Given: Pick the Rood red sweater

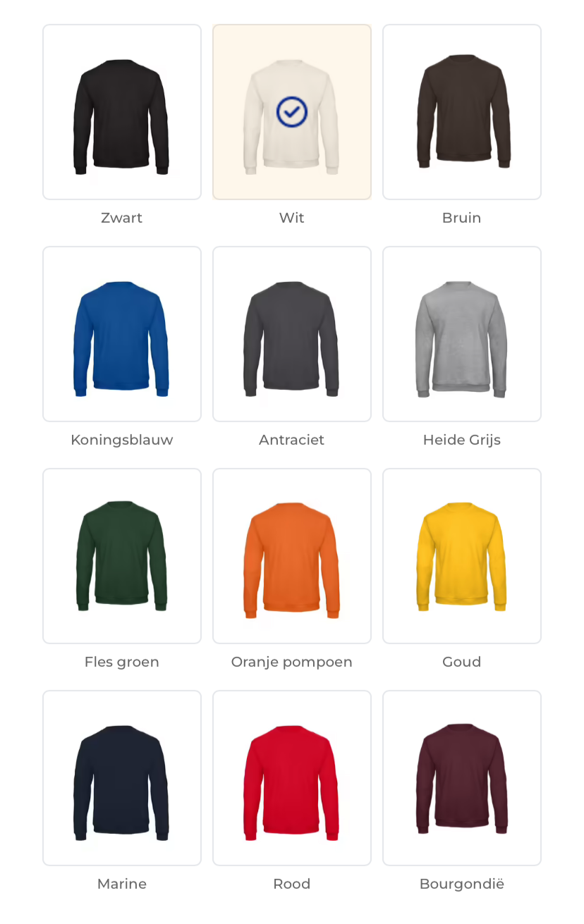Looking at the screenshot, I should coord(292,778).
